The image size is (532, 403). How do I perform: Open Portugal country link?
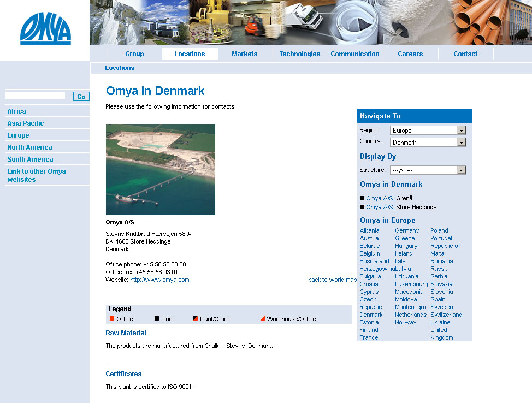pos(441,238)
